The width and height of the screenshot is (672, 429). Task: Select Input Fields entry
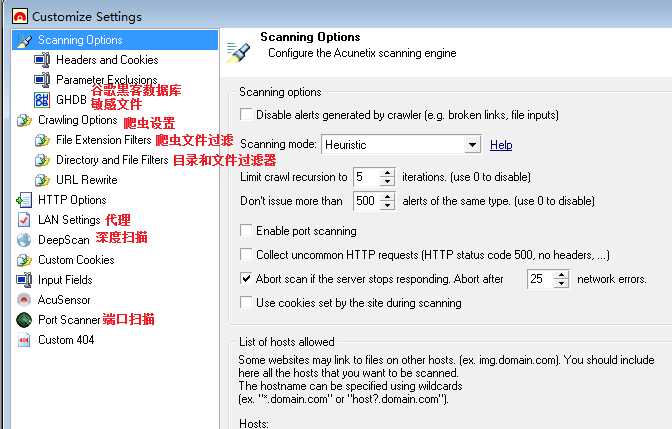click(65, 280)
